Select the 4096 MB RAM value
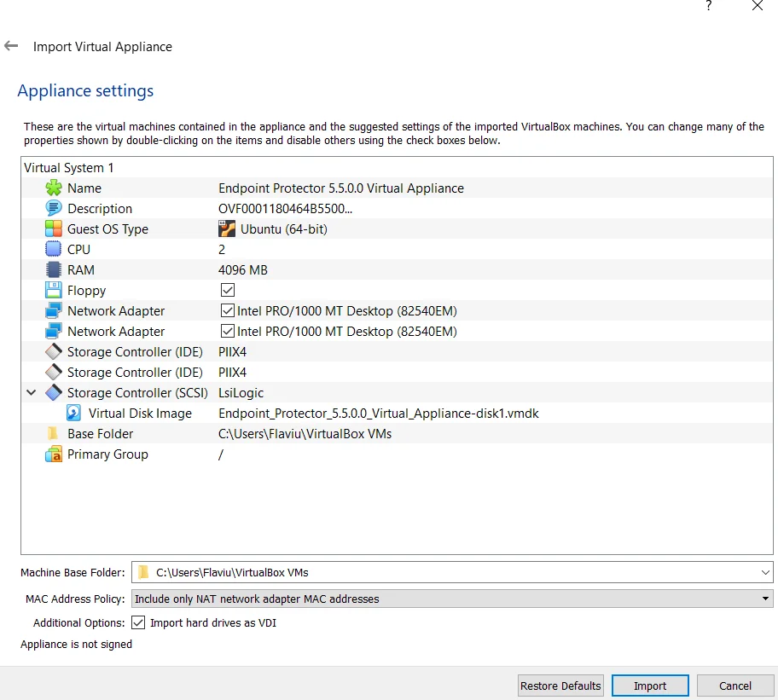Screen dimensions: 778x700 (242, 269)
